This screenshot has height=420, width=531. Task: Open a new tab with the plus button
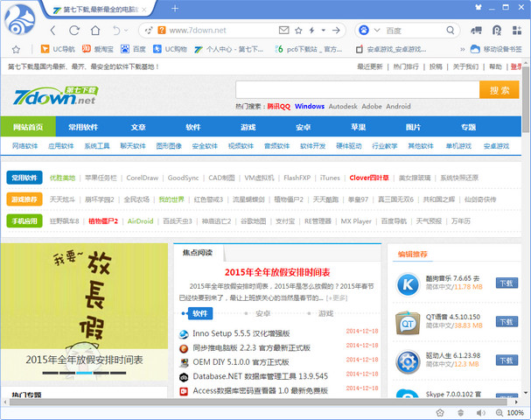(x=175, y=9)
